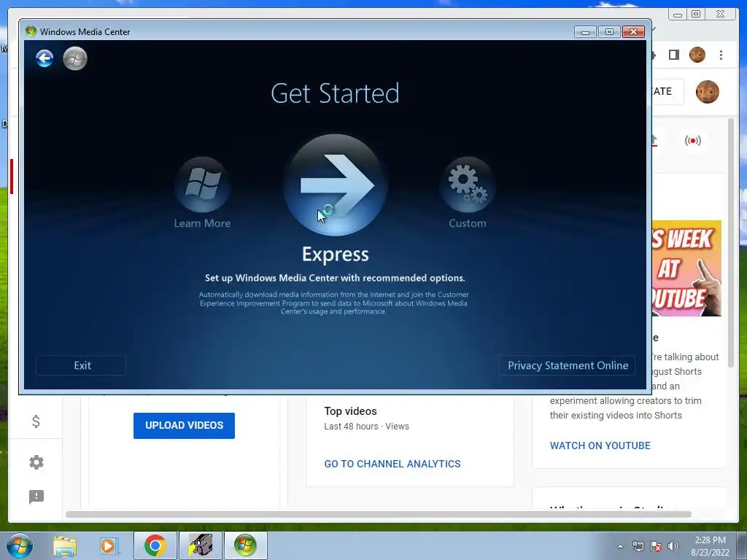Switch to Google Chrome in taskbar

tap(155, 545)
